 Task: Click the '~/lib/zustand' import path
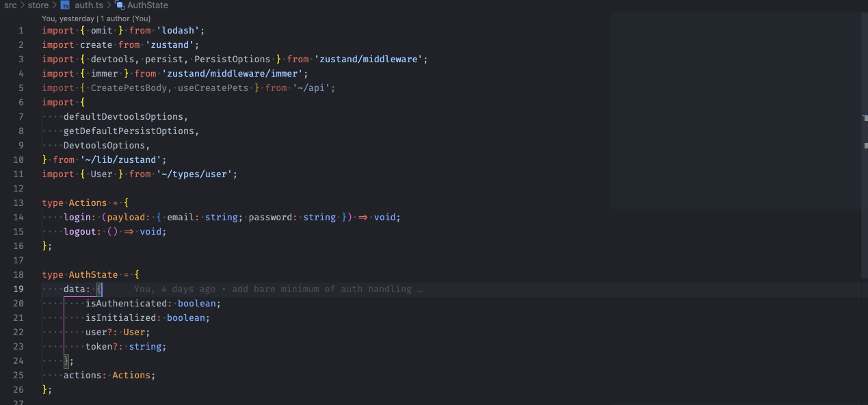(120, 159)
